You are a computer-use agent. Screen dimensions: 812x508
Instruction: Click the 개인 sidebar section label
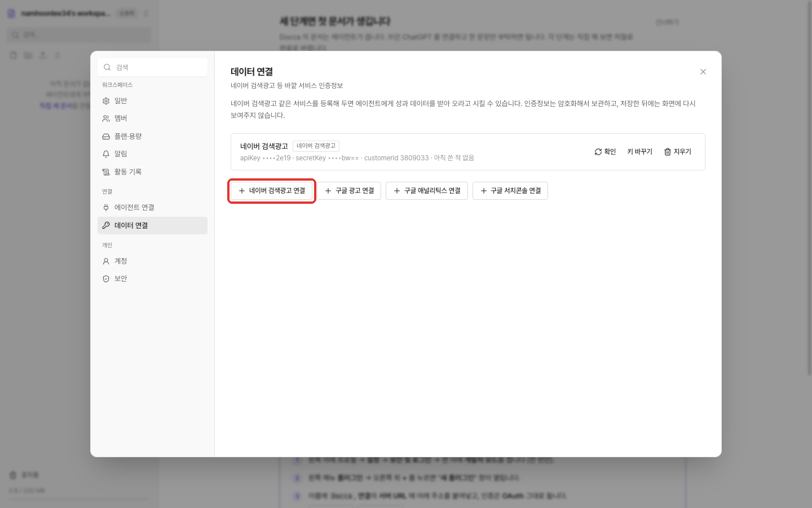point(107,245)
